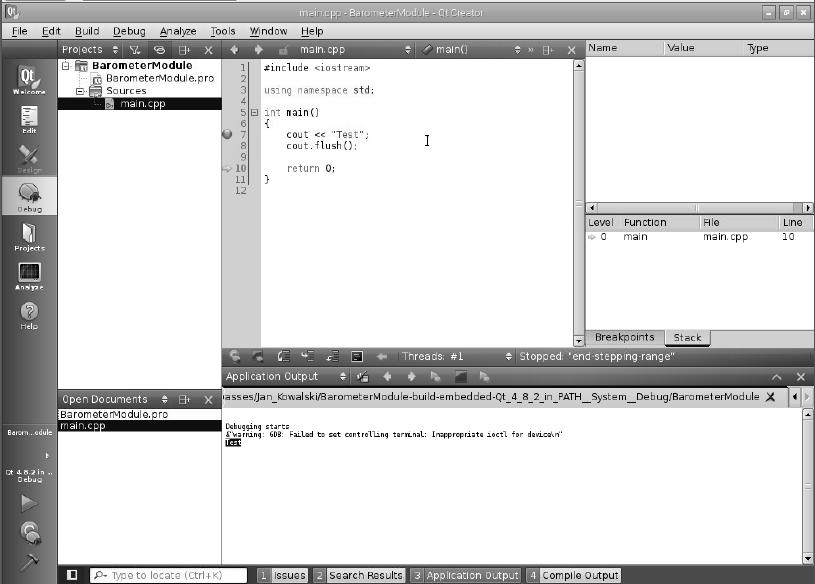The width and height of the screenshot is (815, 584).
Task: Open the Application Output pane selector
Action: 286,377
